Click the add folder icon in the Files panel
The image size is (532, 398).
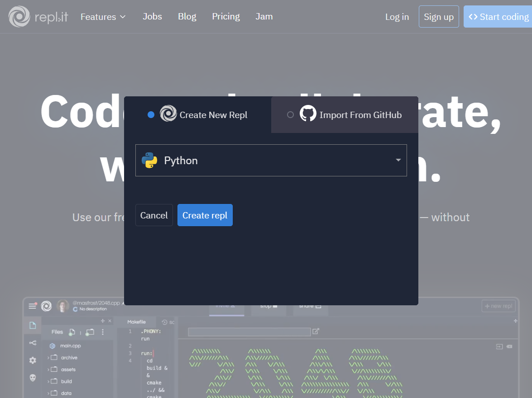(90, 332)
